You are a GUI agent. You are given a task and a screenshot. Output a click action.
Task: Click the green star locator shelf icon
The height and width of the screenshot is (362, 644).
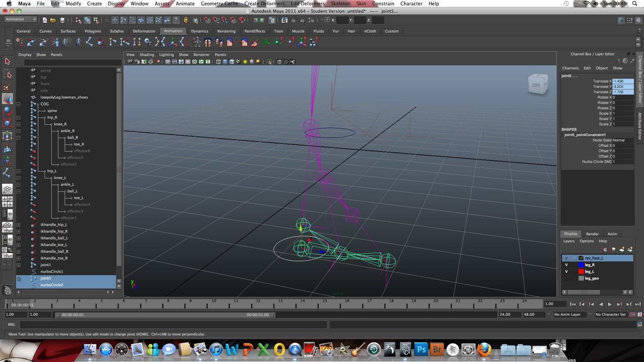pyautogui.click(x=266, y=41)
